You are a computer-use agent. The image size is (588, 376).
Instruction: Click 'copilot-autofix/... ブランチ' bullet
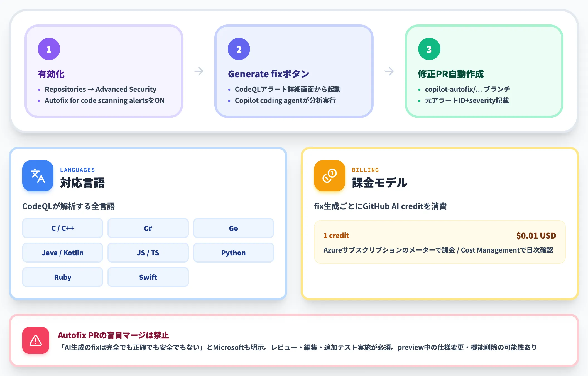coord(468,89)
